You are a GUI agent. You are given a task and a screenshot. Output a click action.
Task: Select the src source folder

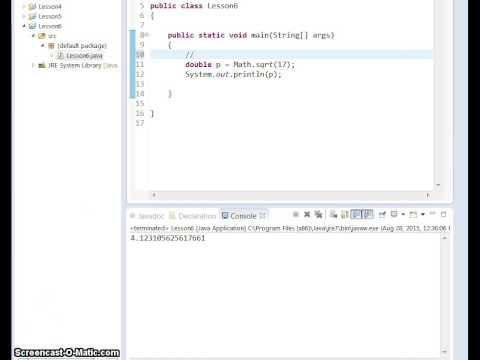[52, 36]
